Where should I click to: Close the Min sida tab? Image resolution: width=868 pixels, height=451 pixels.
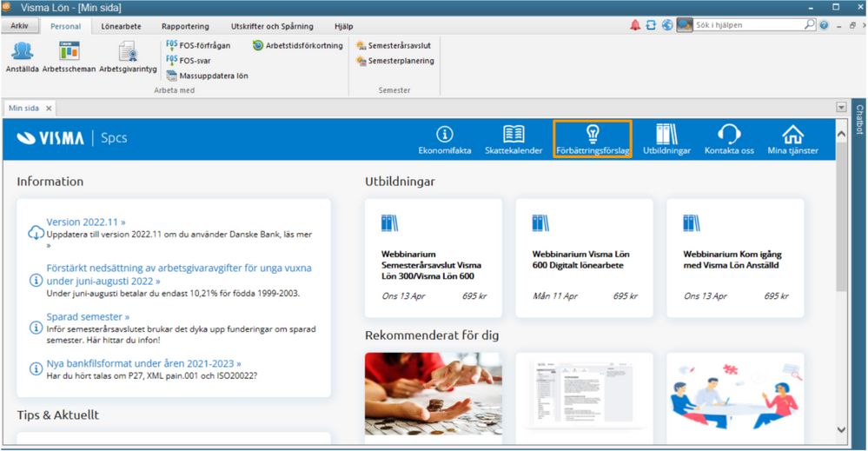point(49,109)
